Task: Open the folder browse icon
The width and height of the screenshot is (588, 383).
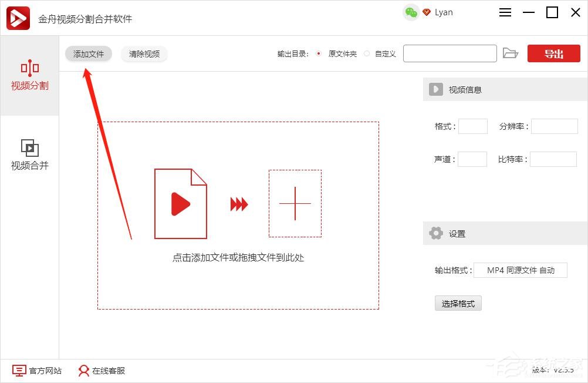Action: pyautogui.click(x=511, y=53)
